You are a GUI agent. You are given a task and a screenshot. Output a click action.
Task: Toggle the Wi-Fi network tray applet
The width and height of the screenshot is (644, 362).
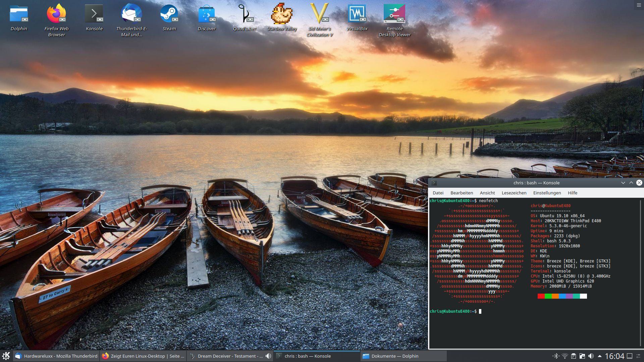coord(565,356)
